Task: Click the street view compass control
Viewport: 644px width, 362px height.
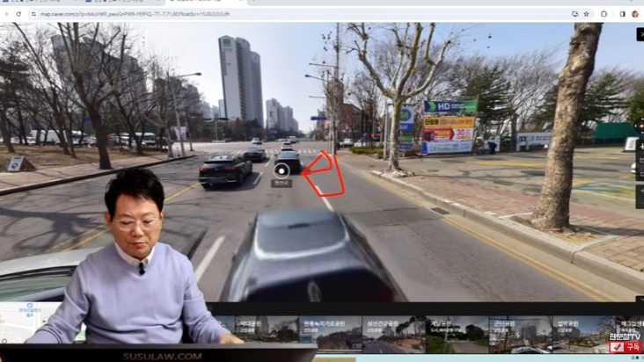Action: click(x=640, y=126)
